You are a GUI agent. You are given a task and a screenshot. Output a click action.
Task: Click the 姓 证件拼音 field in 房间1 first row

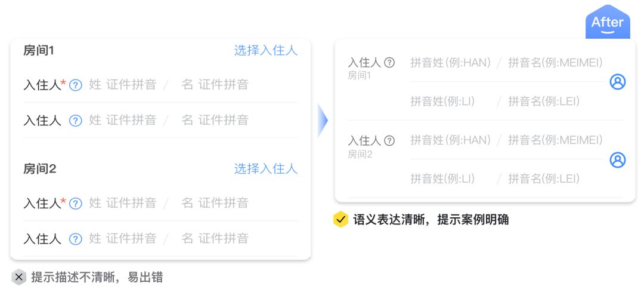click(122, 85)
